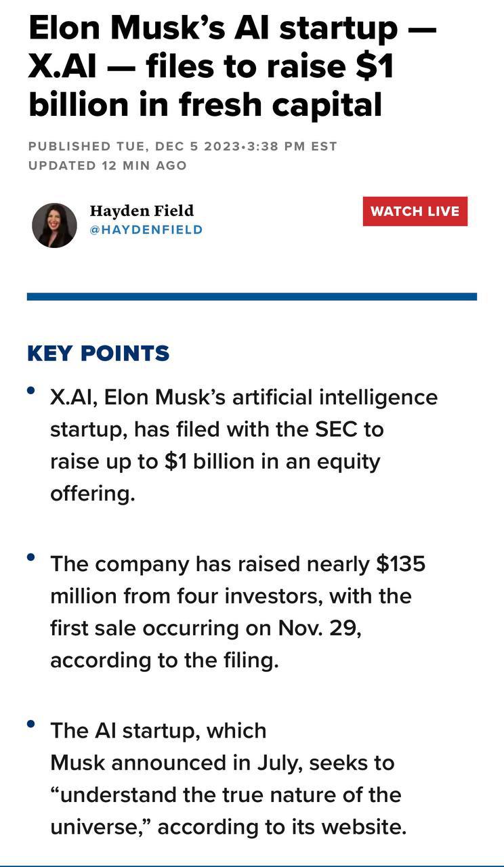Click the bullet dot before 'The AI startup'
Viewport: 504px width, 867px height.
pyautogui.click(x=30, y=724)
